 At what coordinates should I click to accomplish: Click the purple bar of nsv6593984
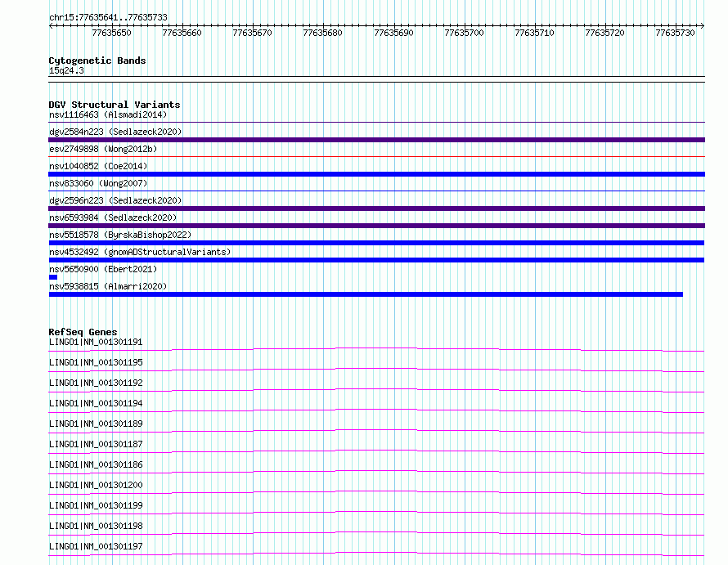(376, 226)
